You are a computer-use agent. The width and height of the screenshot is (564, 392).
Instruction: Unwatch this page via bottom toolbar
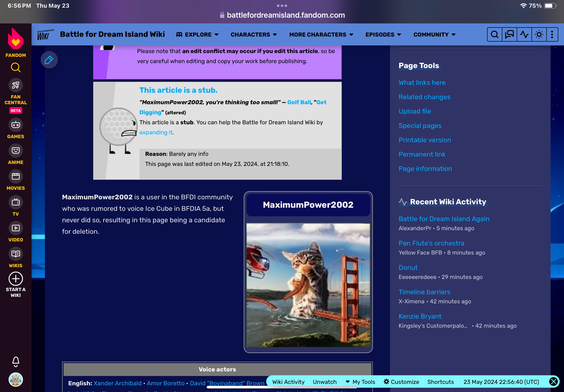click(x=325, y=381)
